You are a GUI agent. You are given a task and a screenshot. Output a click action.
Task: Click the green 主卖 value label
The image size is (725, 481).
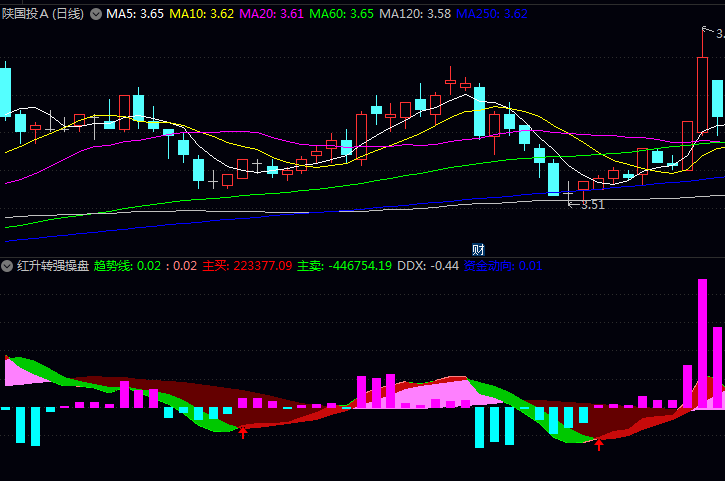[x=344, y=266]
